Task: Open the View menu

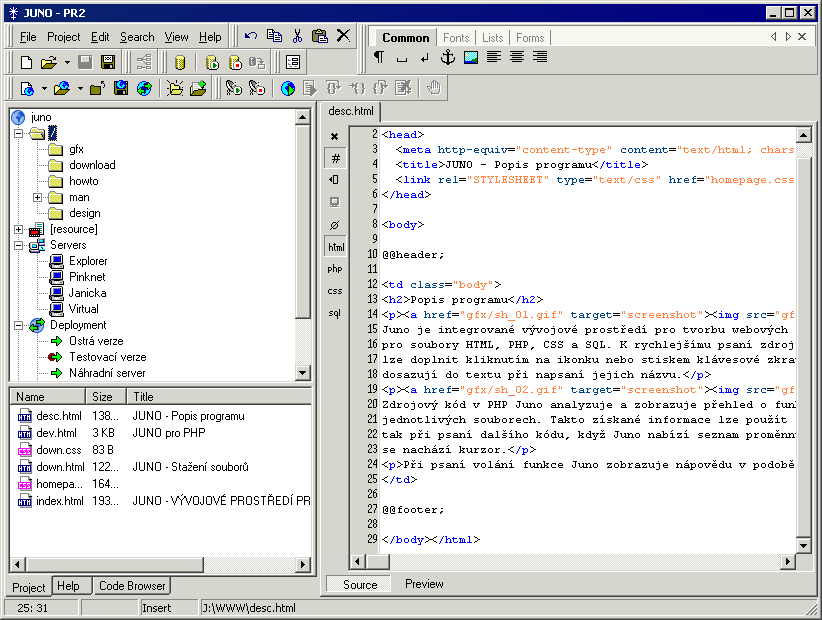Action: 176,37
